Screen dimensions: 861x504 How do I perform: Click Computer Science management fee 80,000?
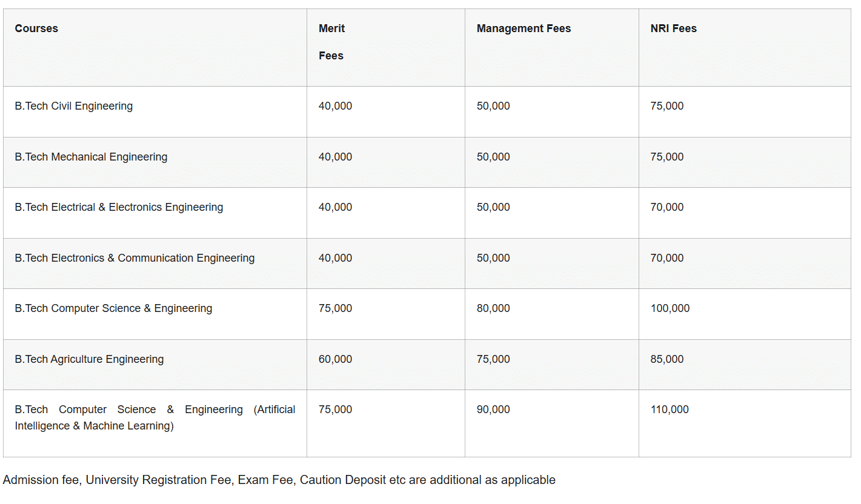(x=493, y=308)
